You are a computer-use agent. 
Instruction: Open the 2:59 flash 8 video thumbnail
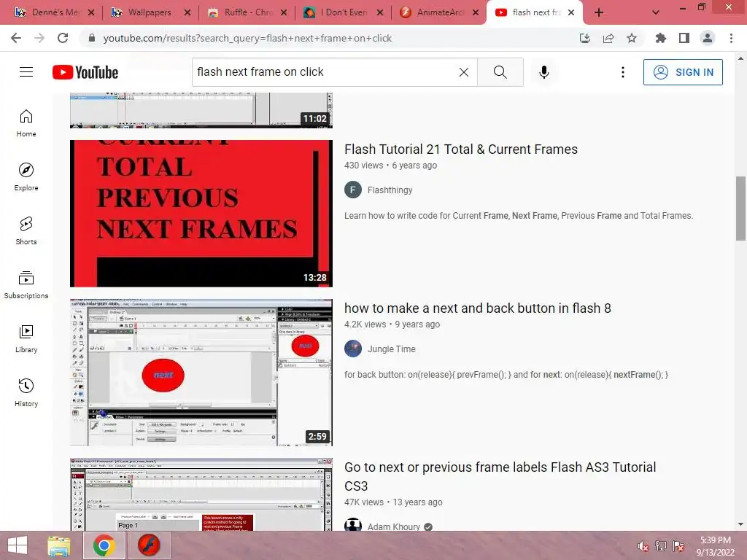coord(201,373)
